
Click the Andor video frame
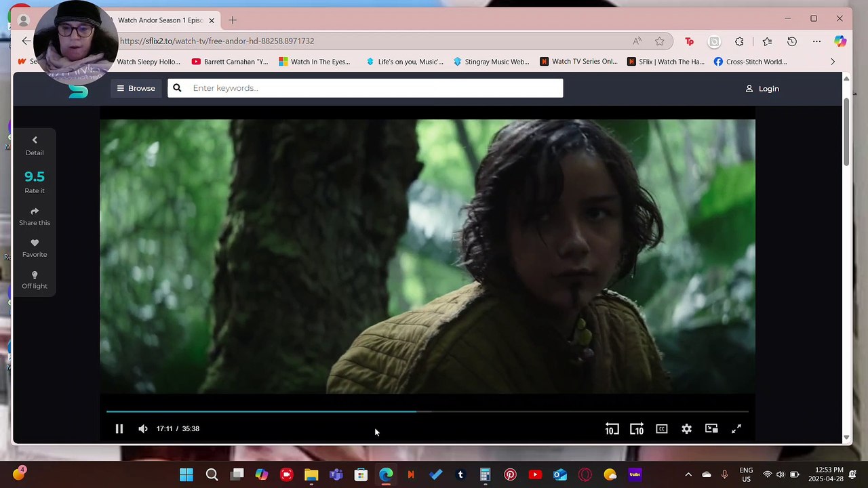[427, 256]
